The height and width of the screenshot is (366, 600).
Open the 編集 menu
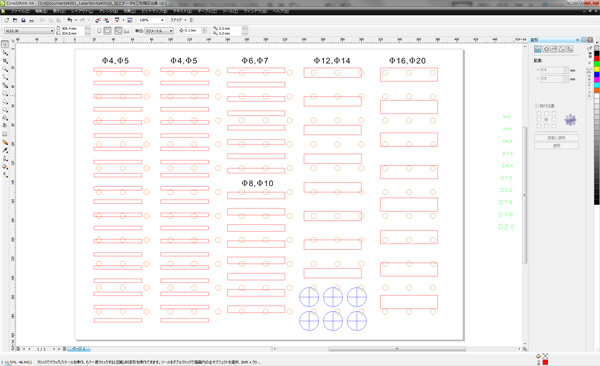[x=41, y=11]
